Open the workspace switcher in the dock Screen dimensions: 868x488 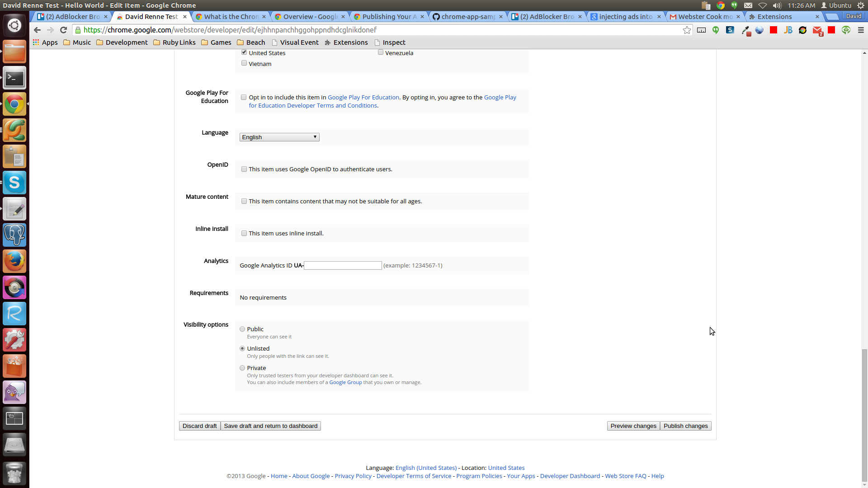coord(14,419)
